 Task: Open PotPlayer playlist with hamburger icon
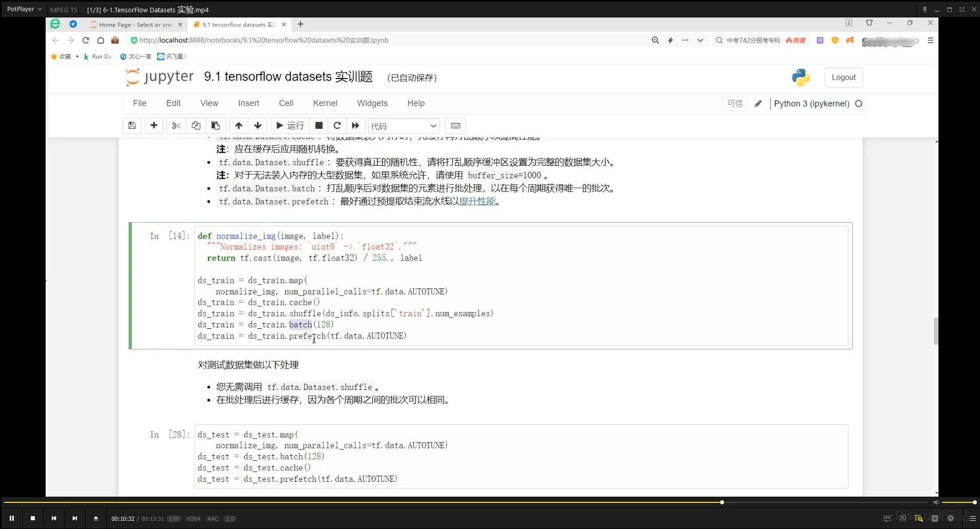pyautogui.click(x=972, y=518)
